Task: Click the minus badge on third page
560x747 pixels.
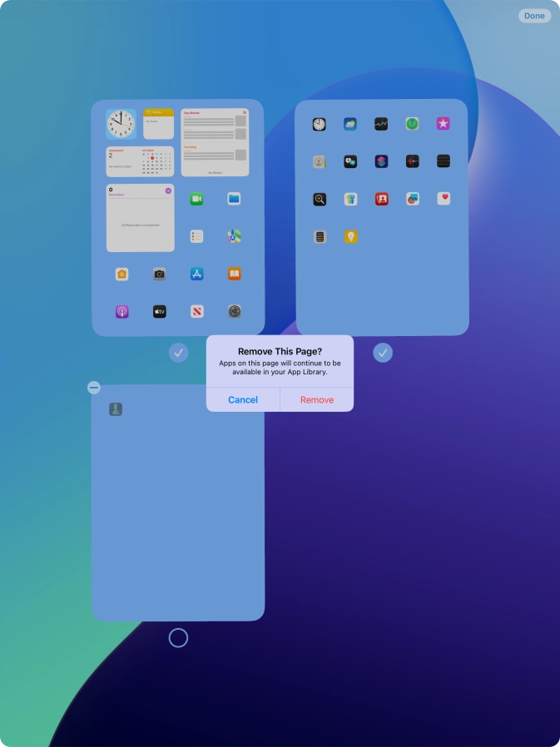Action: (94, 388)
